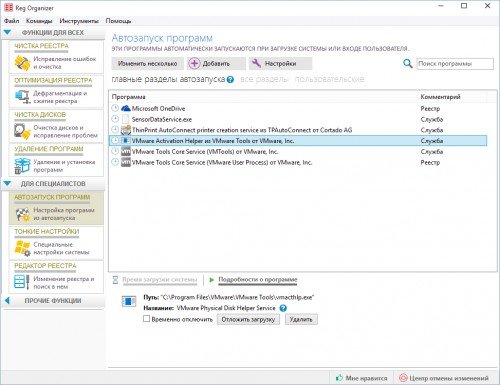
Task: Click Удалить button
Action: 301,319
